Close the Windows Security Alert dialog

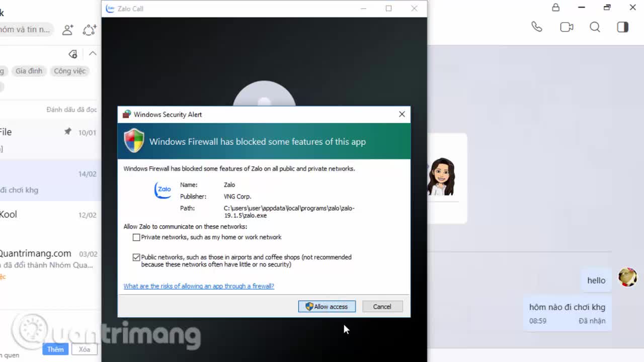coord(402,114)
